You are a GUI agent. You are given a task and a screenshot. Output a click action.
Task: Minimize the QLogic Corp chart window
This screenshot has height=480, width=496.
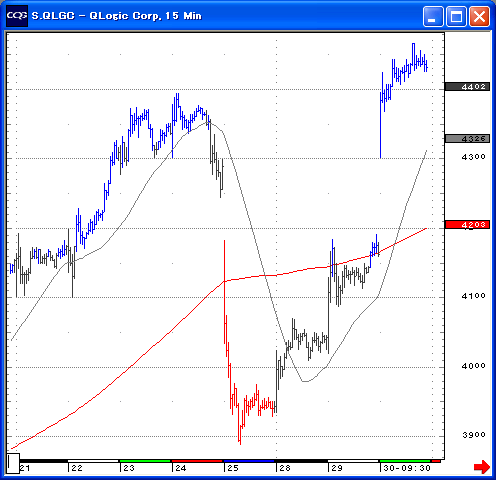click(x=433, y=16)
